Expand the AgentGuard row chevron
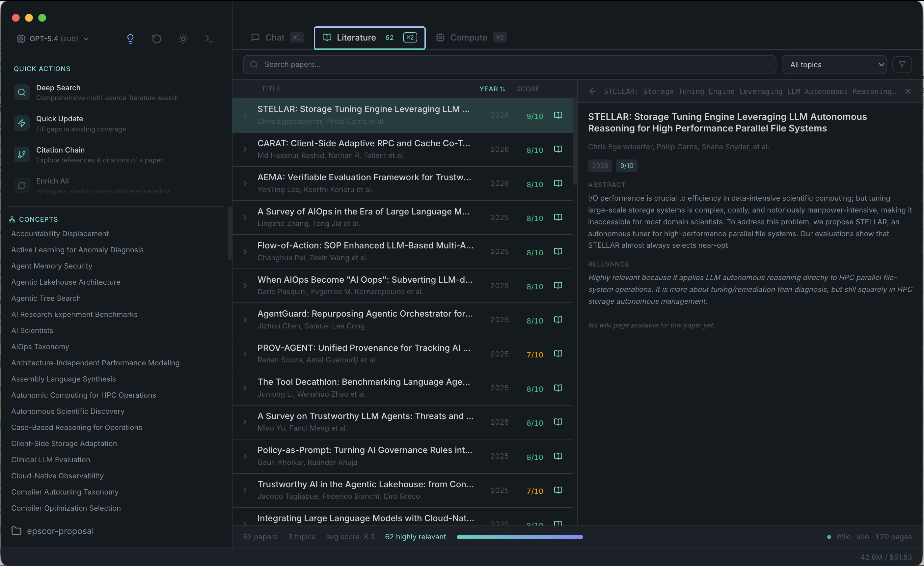The height and width of the screenshot is (566, 924). (x=245, y=320)
